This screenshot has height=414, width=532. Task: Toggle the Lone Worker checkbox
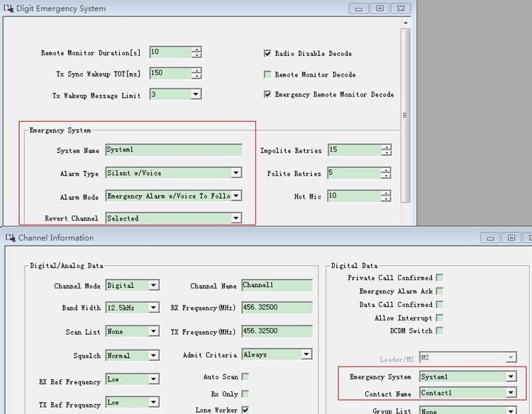[x=245, y=410]
